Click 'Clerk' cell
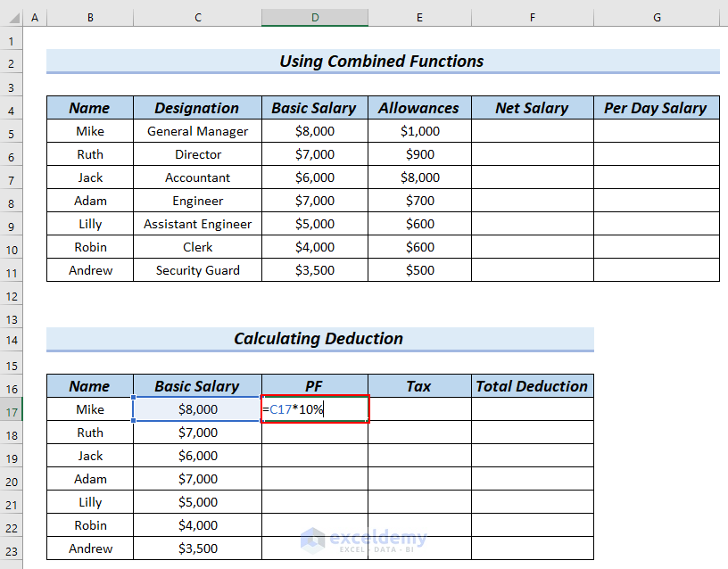This screenshot has height=569, width=728. pyautogui.click(x=197, y=247)
